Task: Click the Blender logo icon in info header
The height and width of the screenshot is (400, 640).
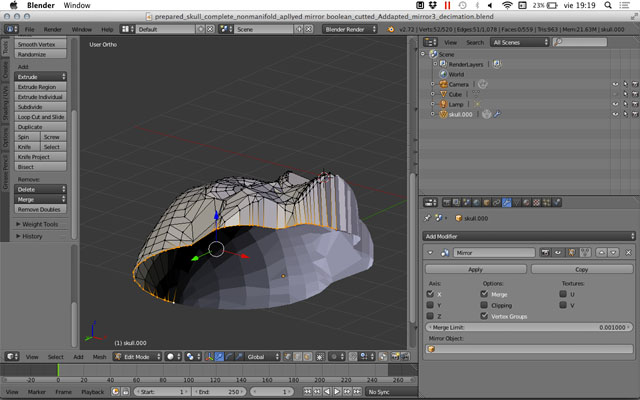Action: click(x=391, y=29)
